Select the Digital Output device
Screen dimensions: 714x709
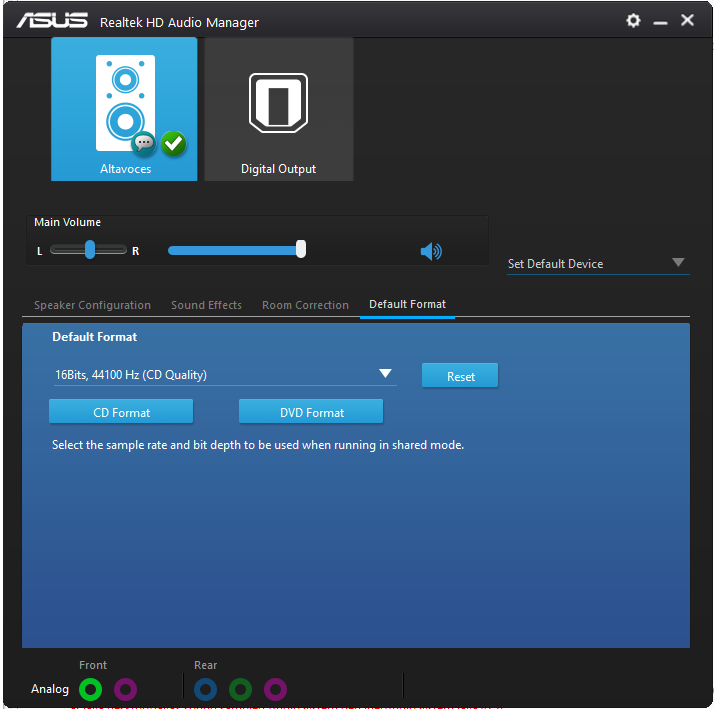[279, 109]
